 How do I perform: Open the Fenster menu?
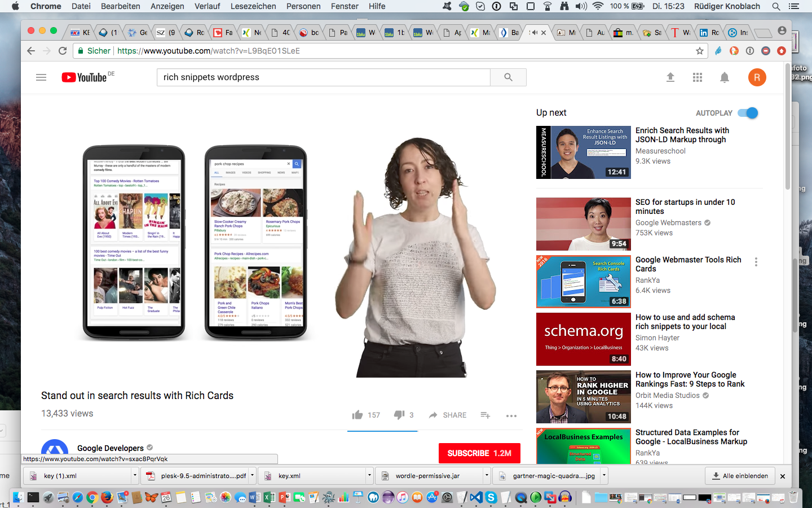pos(345,6)
